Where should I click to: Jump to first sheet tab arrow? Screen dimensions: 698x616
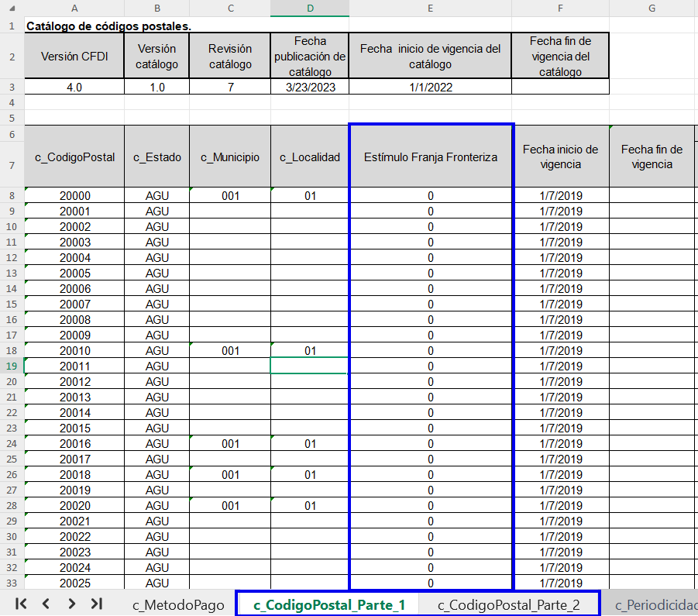21,604
